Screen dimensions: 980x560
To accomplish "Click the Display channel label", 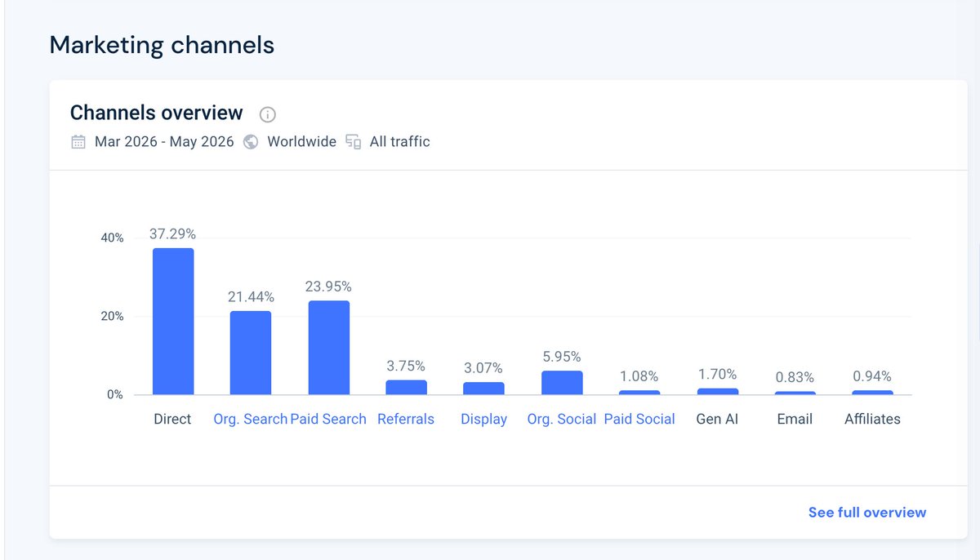I will click(x=483, y=419).
